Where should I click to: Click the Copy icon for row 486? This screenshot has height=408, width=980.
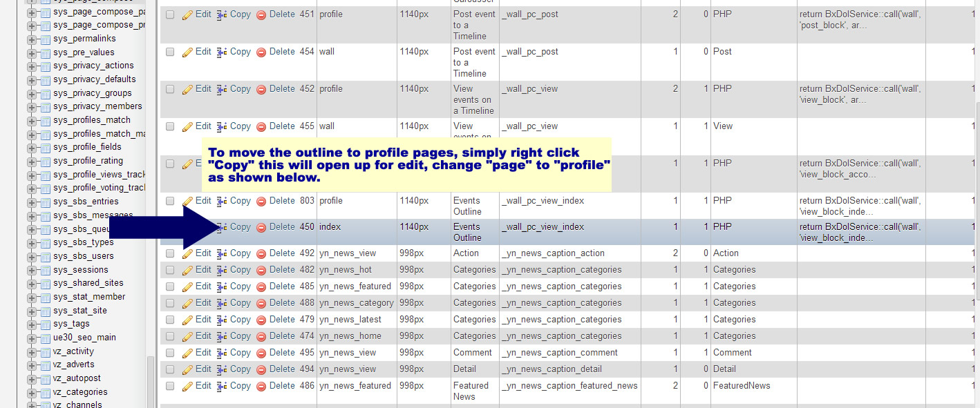(x=221, y=387)
